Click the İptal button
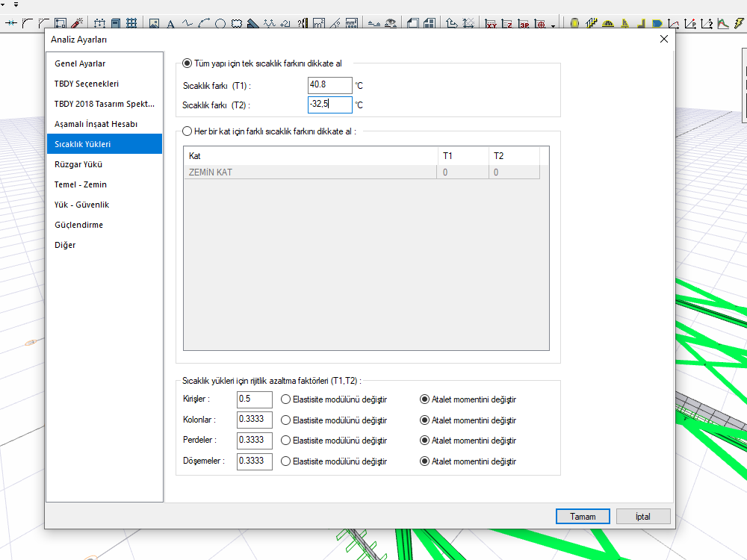Image resolution: width=747 pixels, height=560 pixels. [x=643, y=517]
